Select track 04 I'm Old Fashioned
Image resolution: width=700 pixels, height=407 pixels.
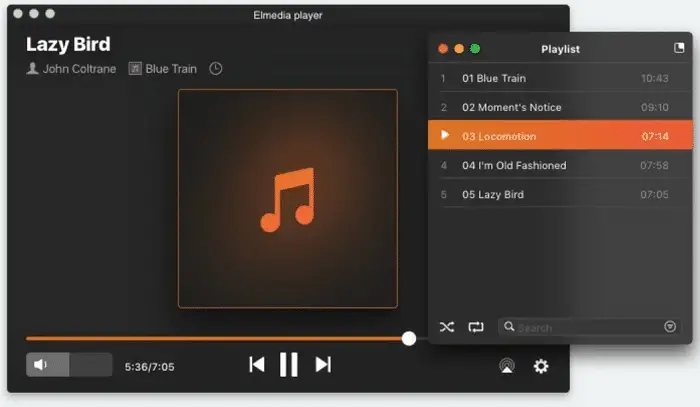click(x=560, y=165)
